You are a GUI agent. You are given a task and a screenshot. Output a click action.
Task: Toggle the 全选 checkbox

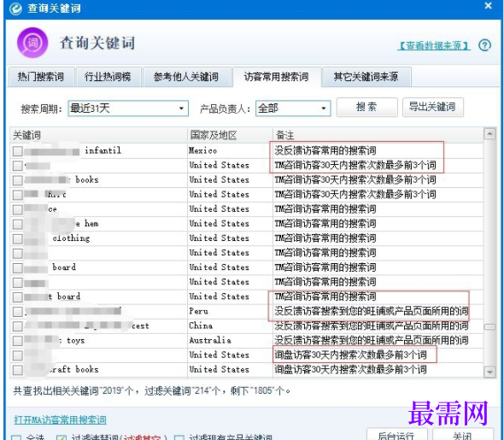16,437
